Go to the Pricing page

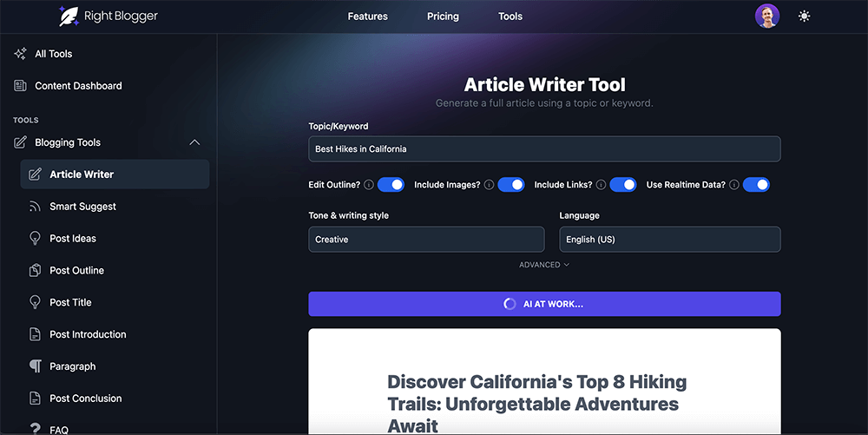443,16
